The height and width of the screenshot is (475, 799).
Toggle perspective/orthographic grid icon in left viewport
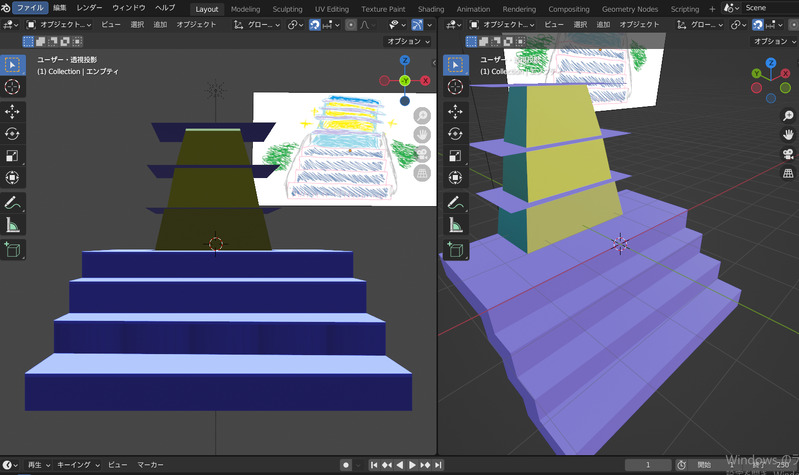(x=422, y=173)
